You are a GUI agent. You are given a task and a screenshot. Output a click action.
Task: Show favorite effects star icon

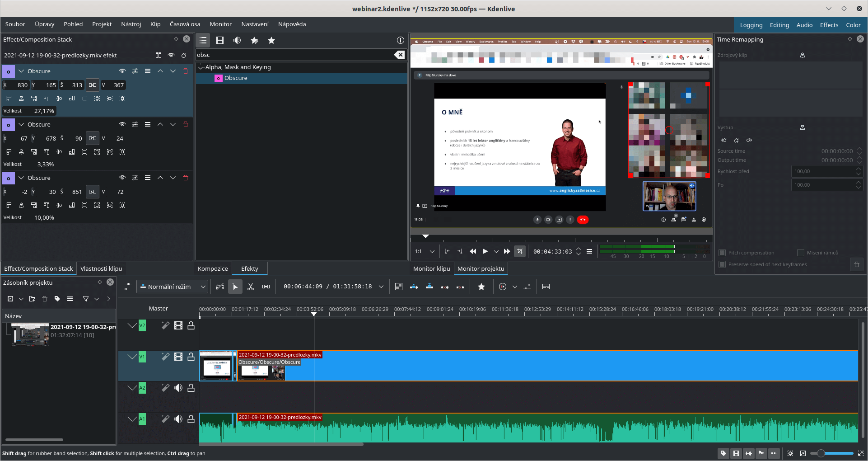pyautogui.click(x=271, y=41)
